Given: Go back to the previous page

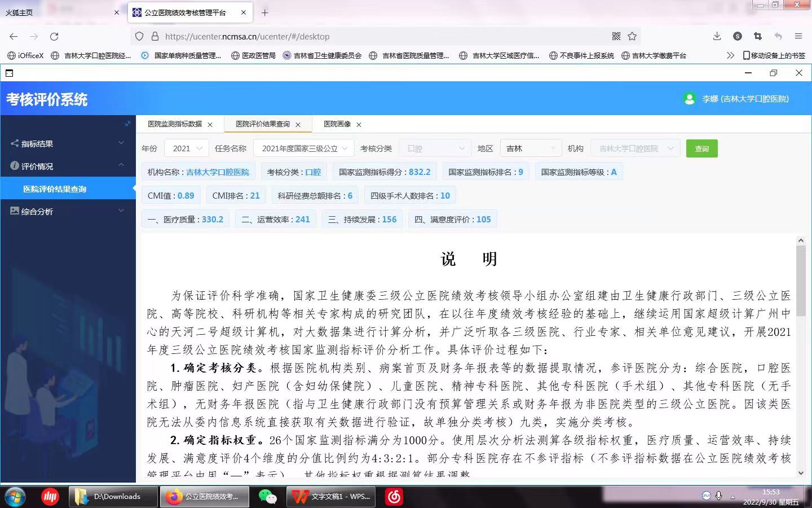Looking at the screenshot, I should 14,36.
